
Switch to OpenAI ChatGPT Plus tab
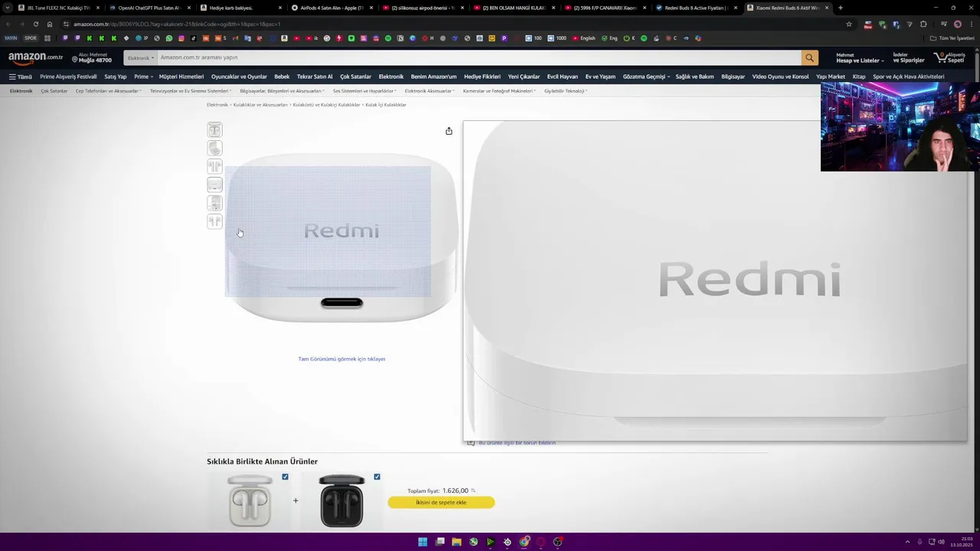[x=149, y=8]
